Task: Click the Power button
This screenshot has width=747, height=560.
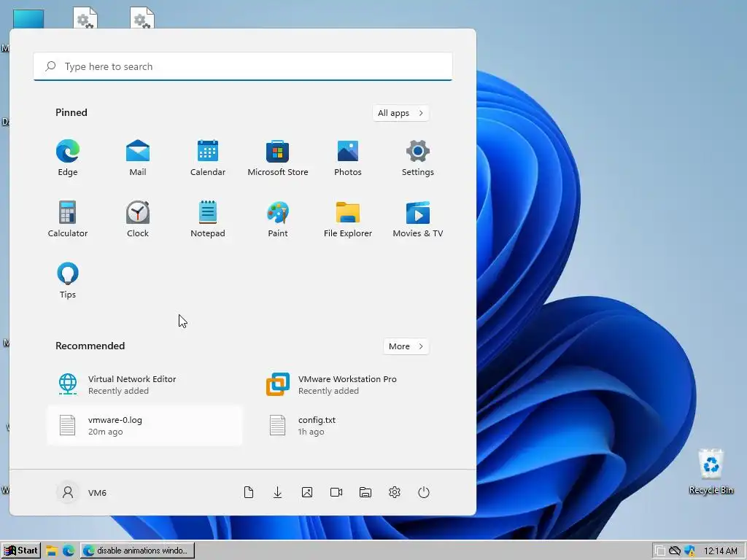Action: [x=424, y=492]
